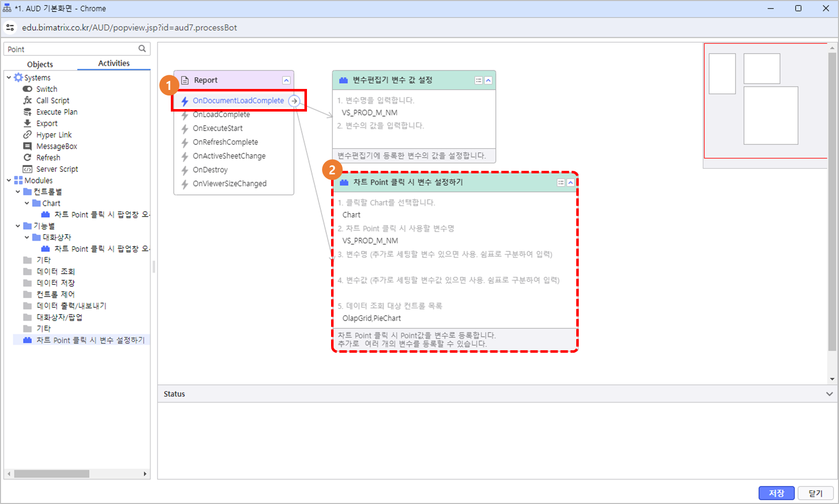Select the OnLoadComplete event
The image size is (839, 504).
221,115
